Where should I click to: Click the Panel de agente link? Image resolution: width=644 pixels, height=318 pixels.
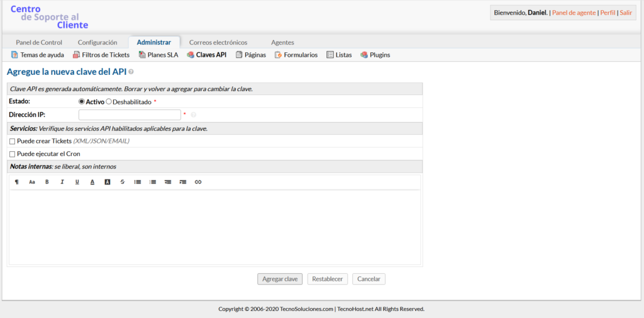pos(574,13)
